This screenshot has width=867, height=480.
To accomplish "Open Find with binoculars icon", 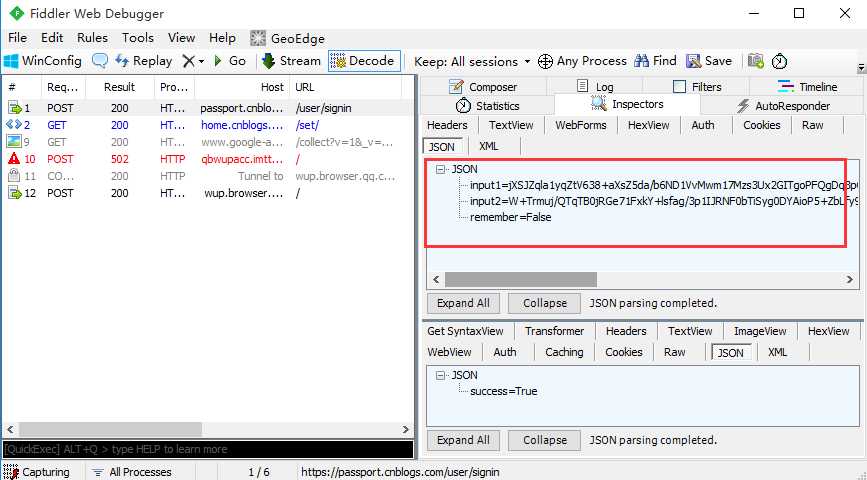I will click(x=656, y=61).
